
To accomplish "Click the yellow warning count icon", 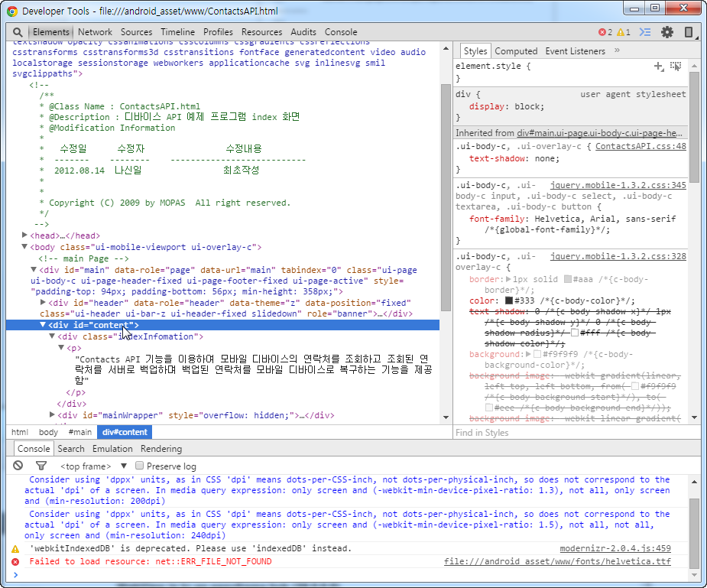I will click(620, 32).
